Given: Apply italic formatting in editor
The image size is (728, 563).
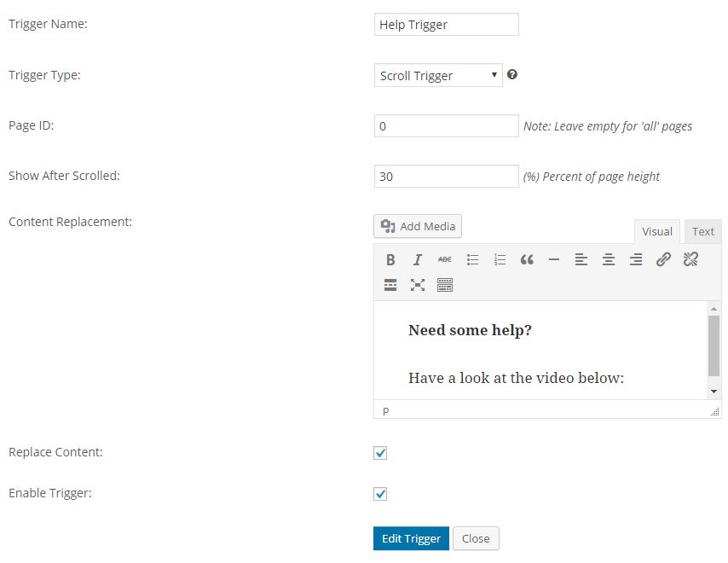Looking at the screenshot, I should (418, 260).
